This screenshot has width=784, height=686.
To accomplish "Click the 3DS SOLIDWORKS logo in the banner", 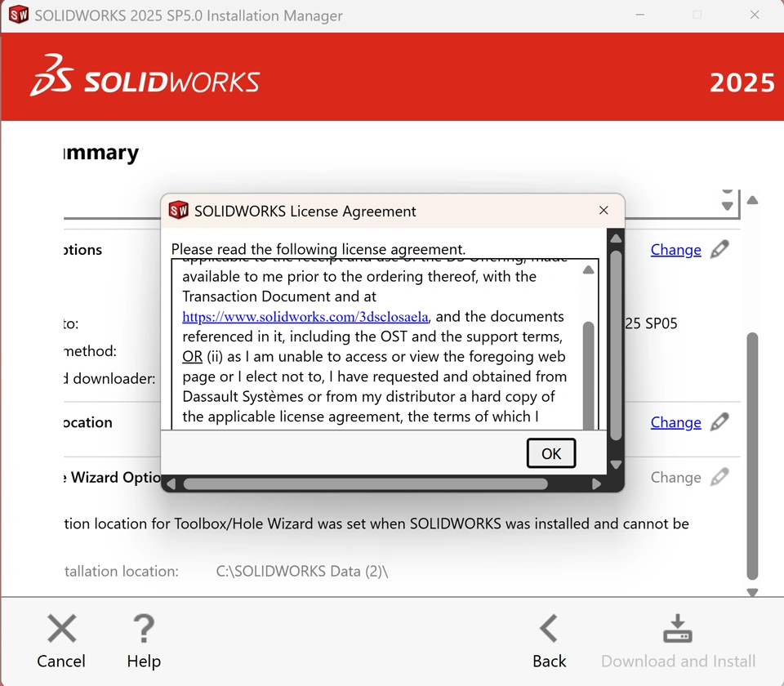I will click(145, 75).
